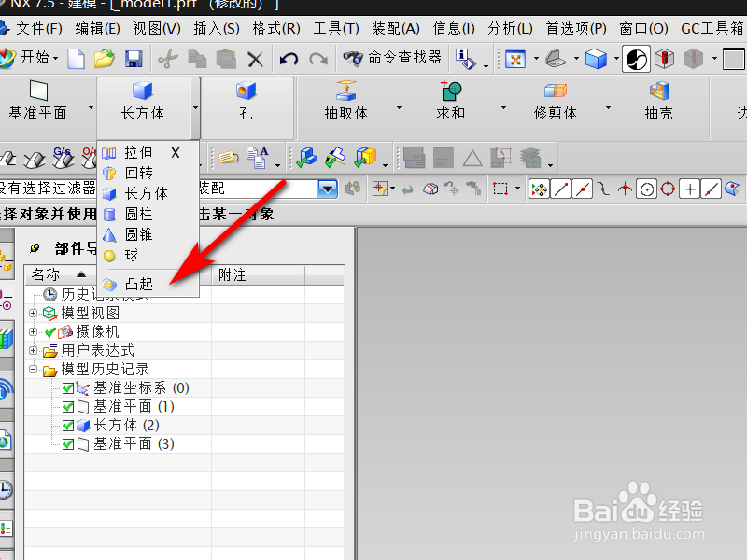Open the 装配 selection scope dropdown
The height and width of the screenshot is (560, 747).
tap(327, 188)
